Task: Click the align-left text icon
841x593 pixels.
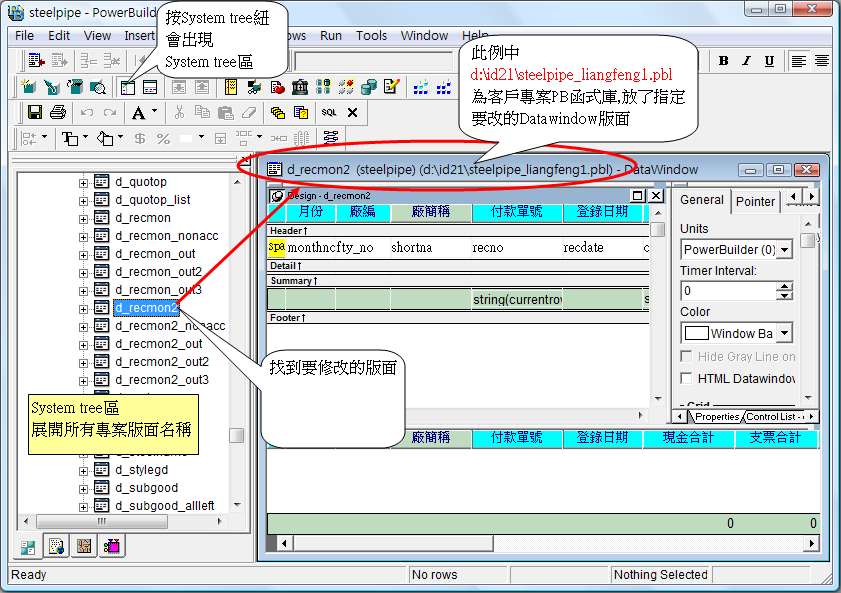Action: [x=799, y=61]
